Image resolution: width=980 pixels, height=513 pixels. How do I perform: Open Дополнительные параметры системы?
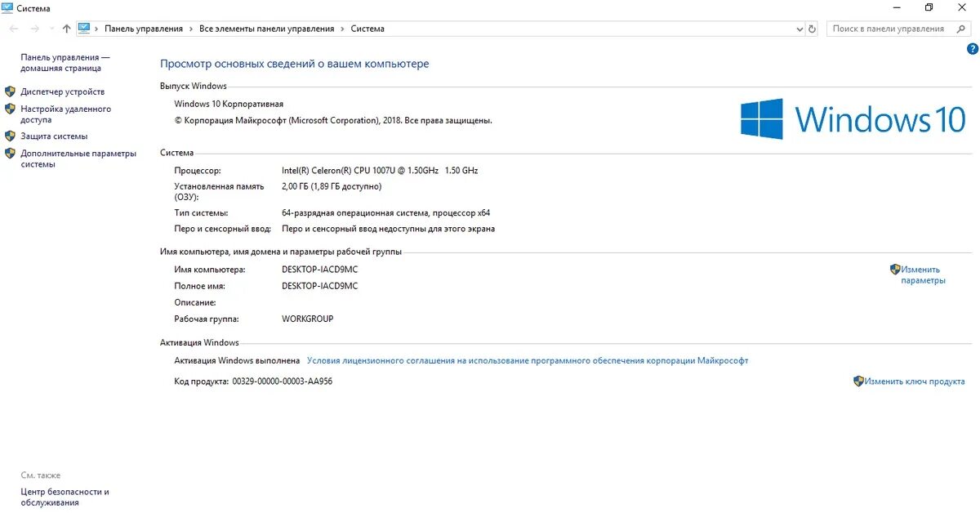[78, 158]
